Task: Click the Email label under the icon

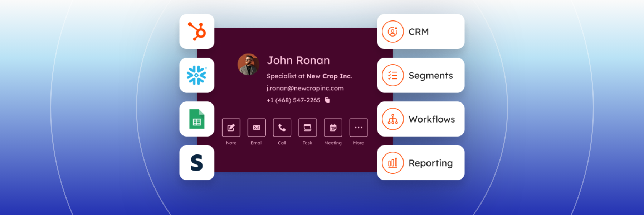Action: (257, 143)
